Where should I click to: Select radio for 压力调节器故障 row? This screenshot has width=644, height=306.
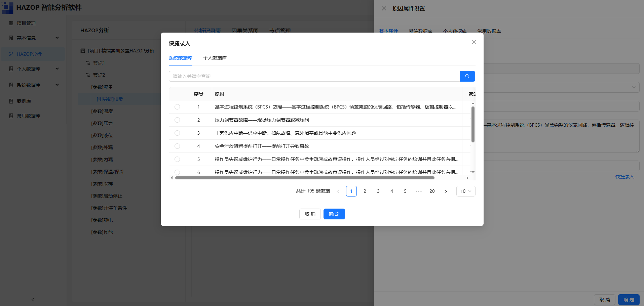(177, 120)
